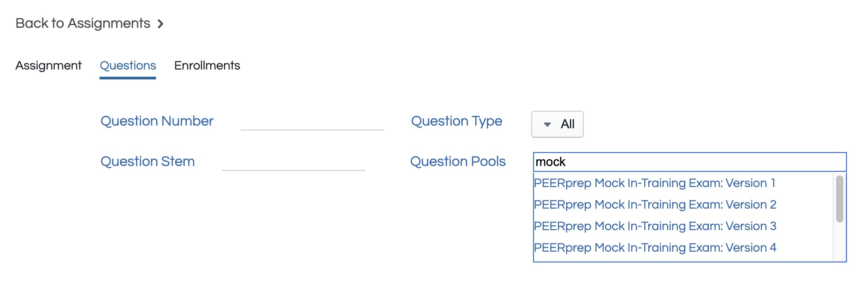Image resolution: width=868 pixels, height=288 pixels.
Task: Click the All button beside the dropdown arrow
Action: tap(568, 124)
